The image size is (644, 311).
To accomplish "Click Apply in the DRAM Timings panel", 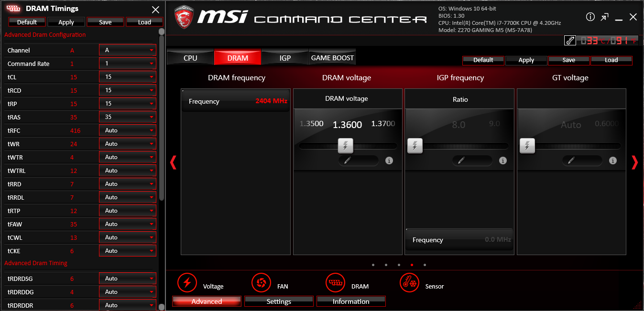I will tap(66, 22).
